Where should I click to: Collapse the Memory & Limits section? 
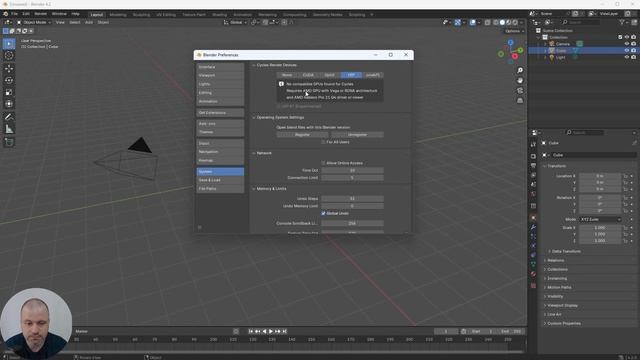254,189
